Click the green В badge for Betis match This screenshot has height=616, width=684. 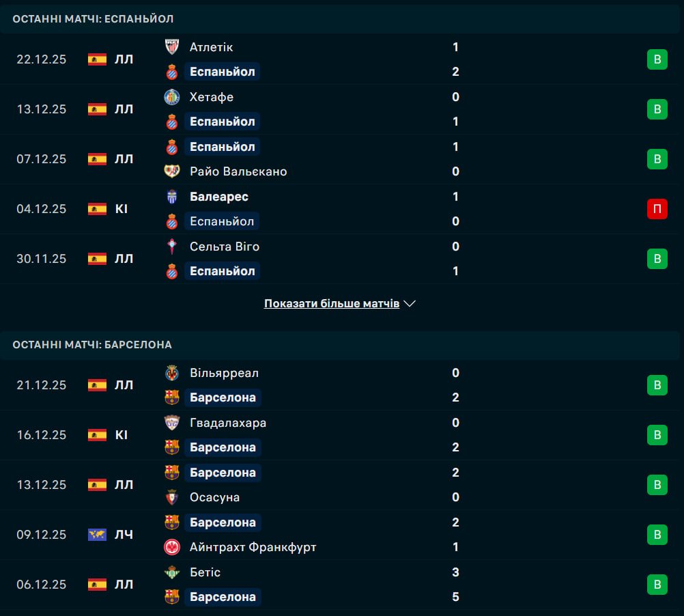point(657,585)
